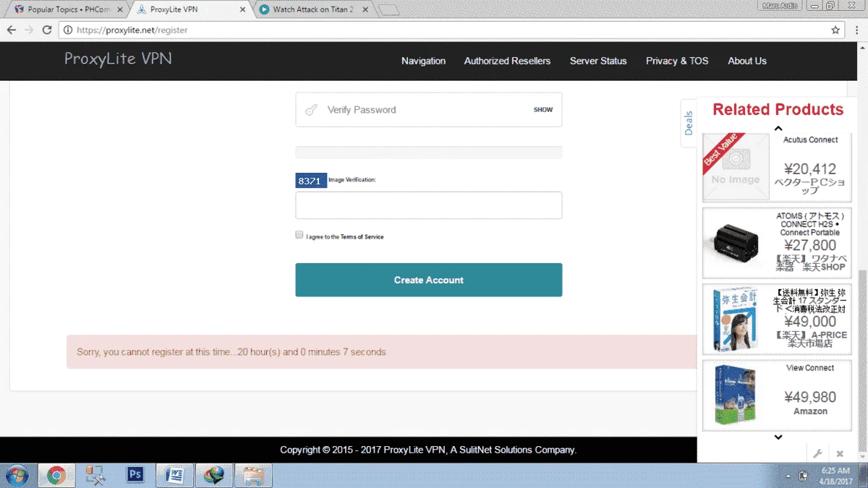Reload the page with the refresh icon
This screenshot has height=488, width=868.
(x=47, y=30)
